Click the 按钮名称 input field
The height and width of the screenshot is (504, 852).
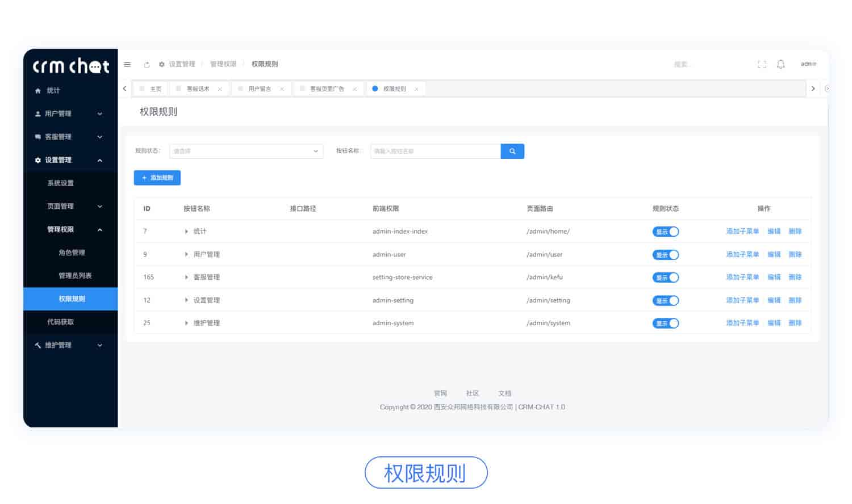(x=435, y=152)
